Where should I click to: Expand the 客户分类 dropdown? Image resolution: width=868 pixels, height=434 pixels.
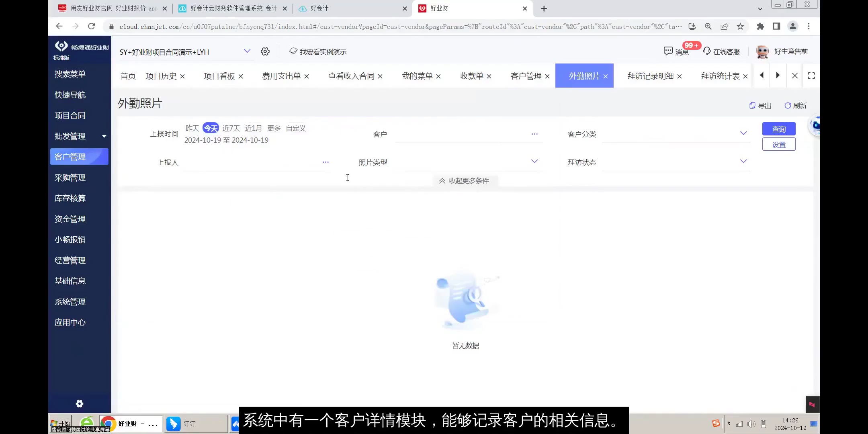744,133
